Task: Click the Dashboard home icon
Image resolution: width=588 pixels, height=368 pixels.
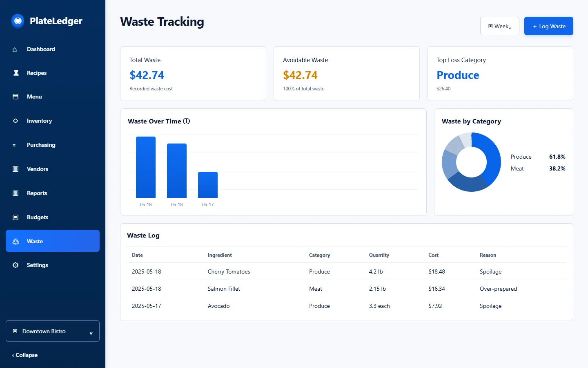Action: (15, 49)
